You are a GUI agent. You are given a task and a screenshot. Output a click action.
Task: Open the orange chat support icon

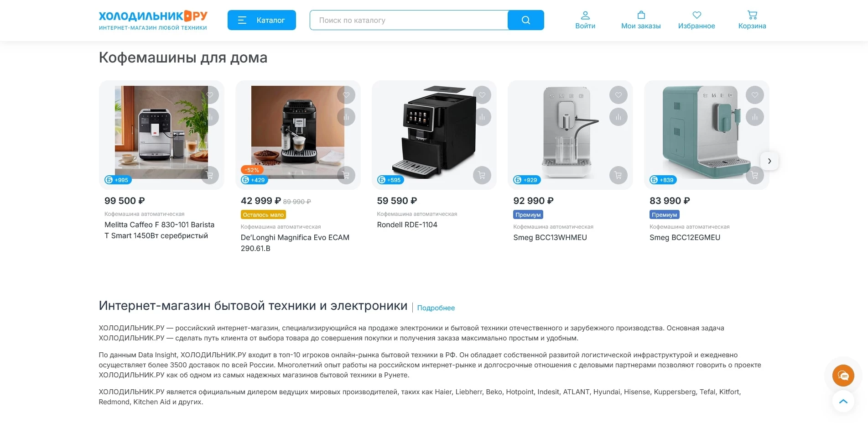843,376
